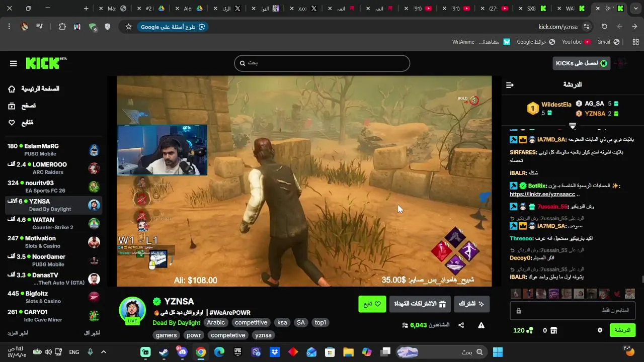Viewport: 644px width, 362px height.
Task: Open the WitAnime bookmark
Action: click(481, 42)
